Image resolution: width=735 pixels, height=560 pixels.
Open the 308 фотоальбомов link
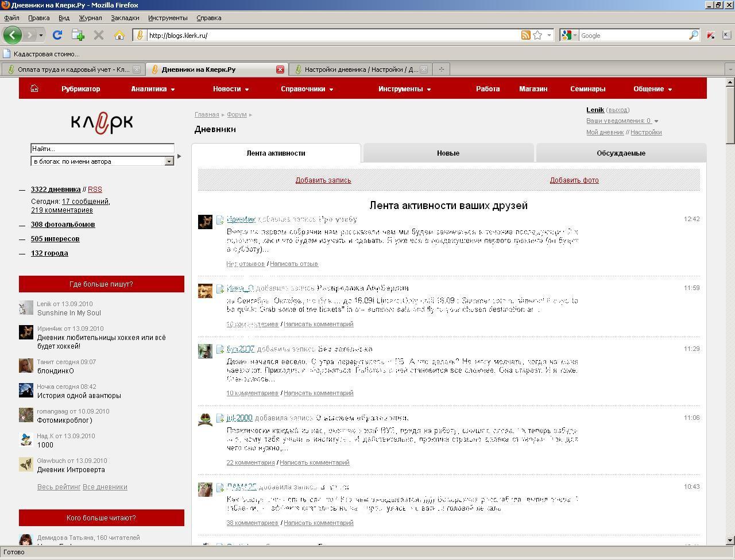click(x=63, y=225)
